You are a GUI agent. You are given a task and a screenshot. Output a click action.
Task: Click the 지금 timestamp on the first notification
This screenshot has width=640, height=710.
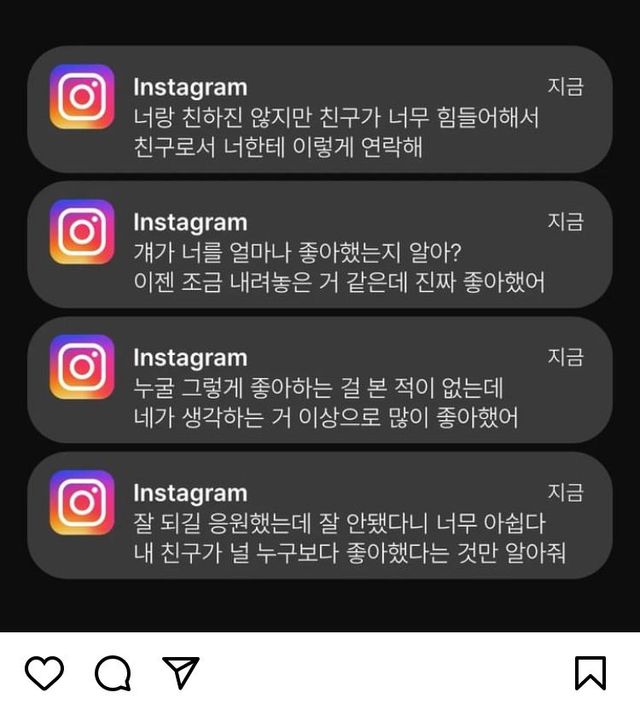[566, 86]
